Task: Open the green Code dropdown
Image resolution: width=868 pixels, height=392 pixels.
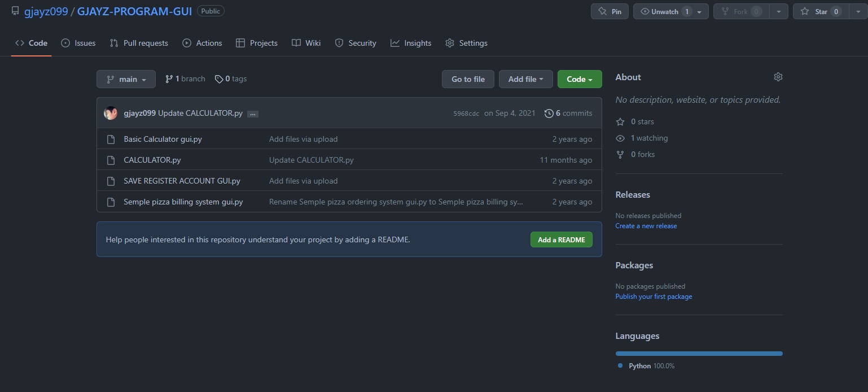Action: [579, 79]
